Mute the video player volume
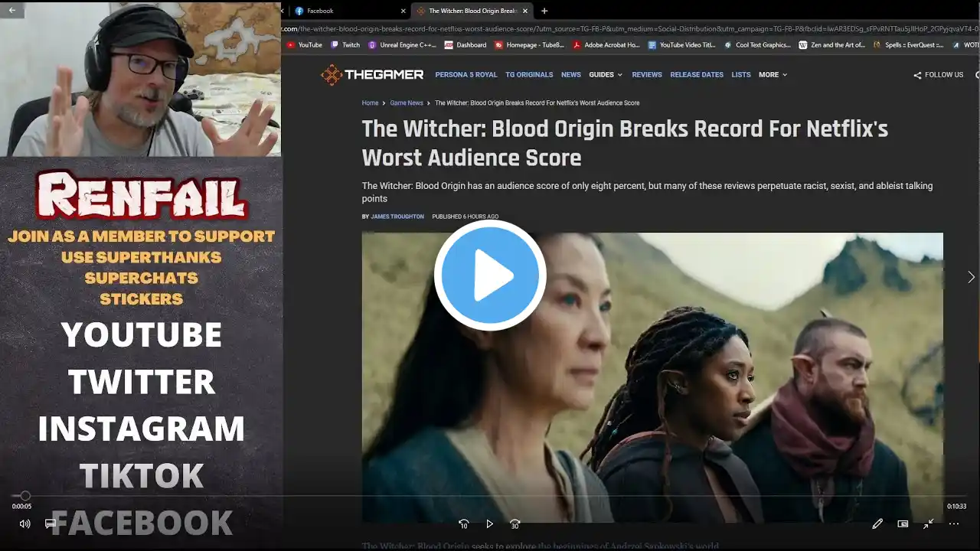Screen dimensions: 980x551 coord(24,523)
